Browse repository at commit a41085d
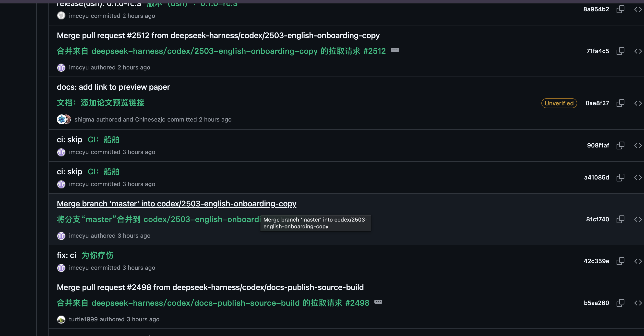 tap(638, 178)
